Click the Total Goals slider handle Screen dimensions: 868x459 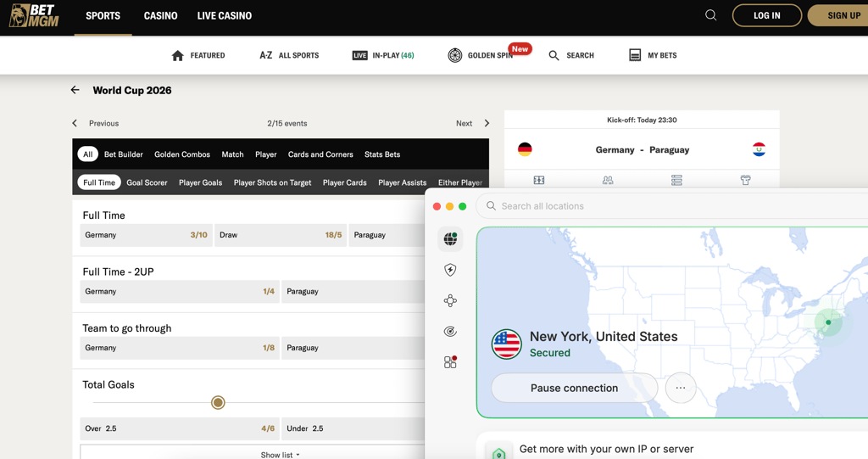(218, 402)
